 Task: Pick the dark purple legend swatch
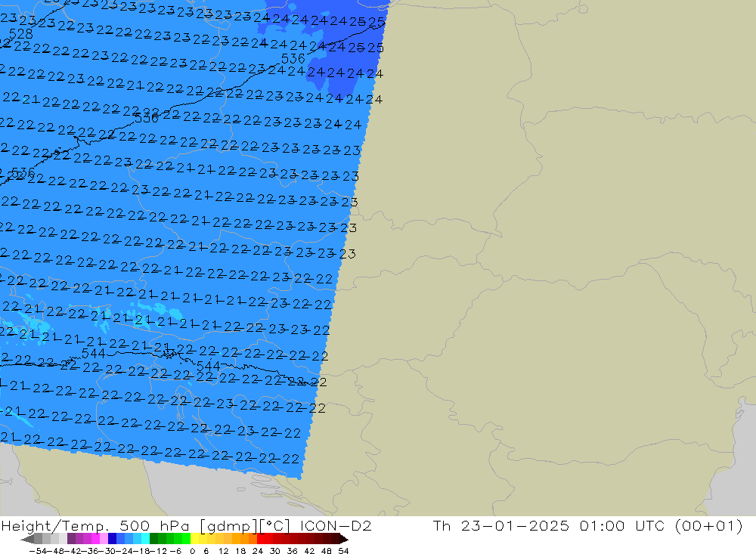pos(71,539)
